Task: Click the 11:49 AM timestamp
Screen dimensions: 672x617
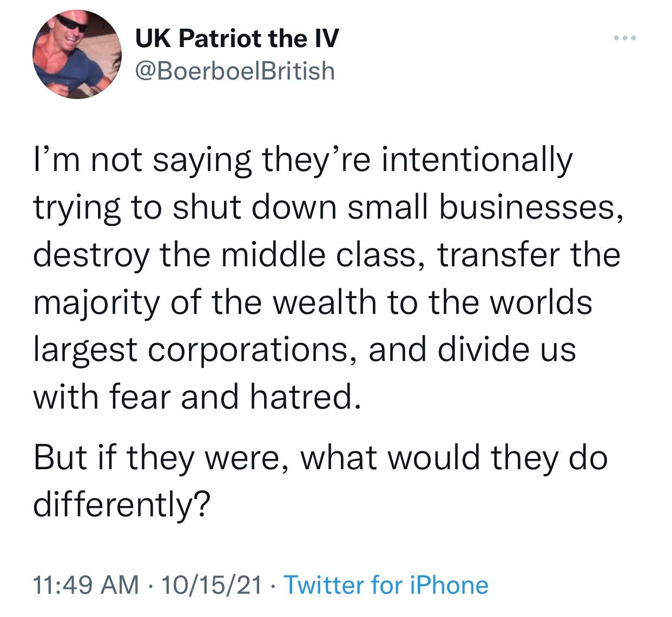Action: coord(85,585)
